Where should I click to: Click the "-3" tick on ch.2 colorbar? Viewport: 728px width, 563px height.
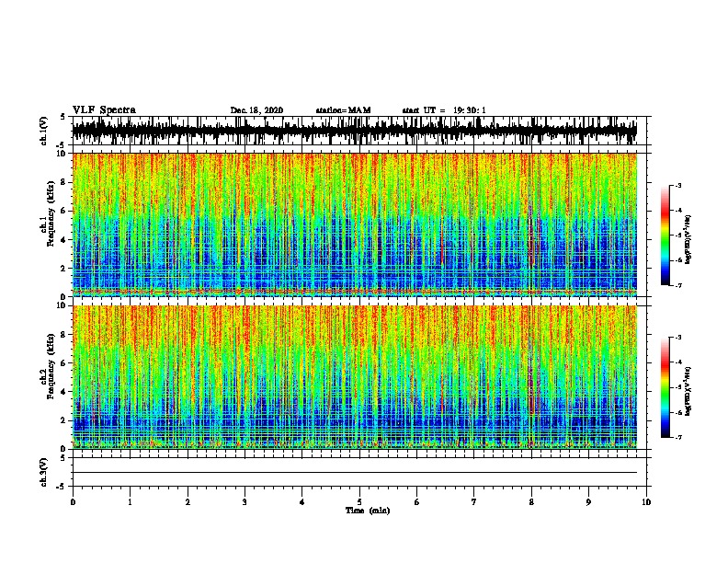(677, 338)
